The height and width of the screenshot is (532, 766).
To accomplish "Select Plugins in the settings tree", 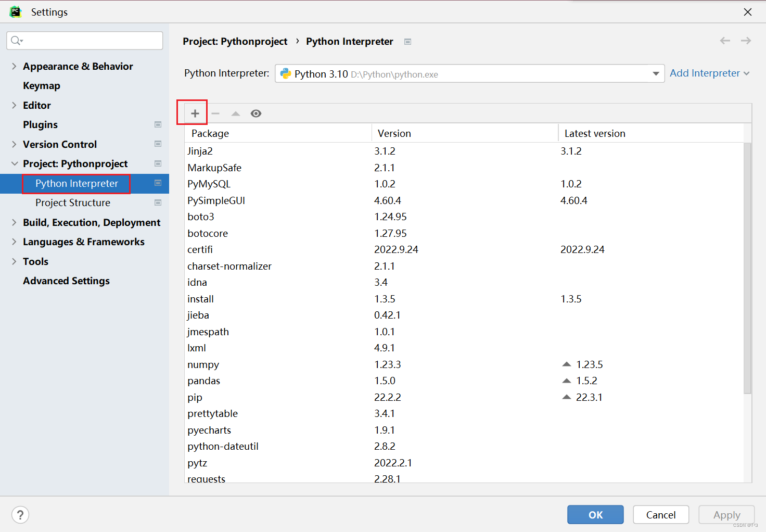I will click(40, 124).
